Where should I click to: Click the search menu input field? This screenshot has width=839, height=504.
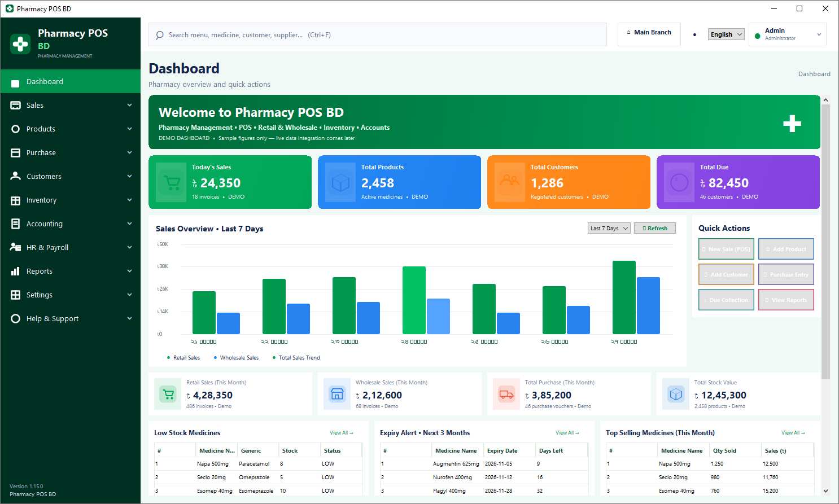coord(378,34)
